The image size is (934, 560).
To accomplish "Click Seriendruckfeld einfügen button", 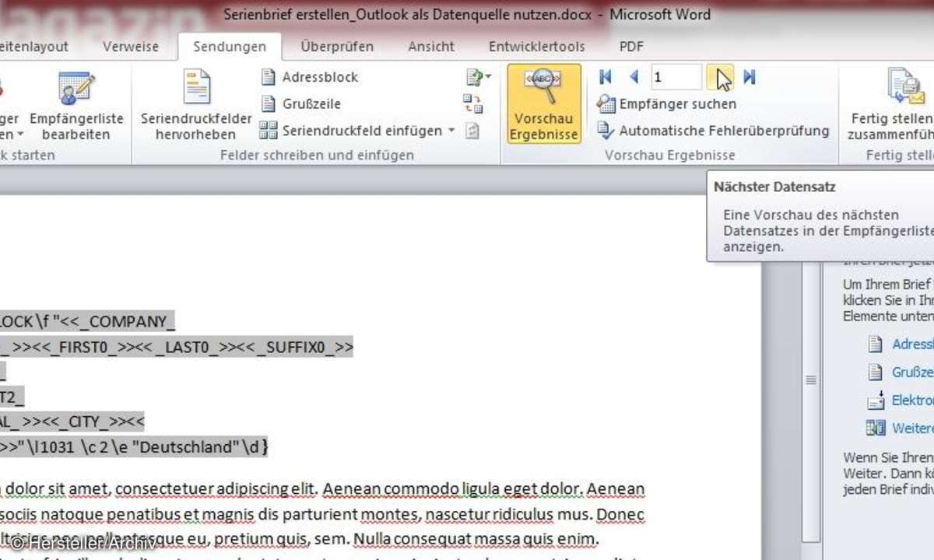I will [351, 131].
